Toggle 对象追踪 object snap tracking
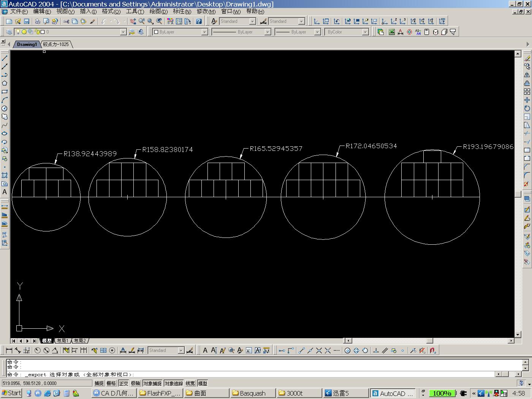 (174, 383)
